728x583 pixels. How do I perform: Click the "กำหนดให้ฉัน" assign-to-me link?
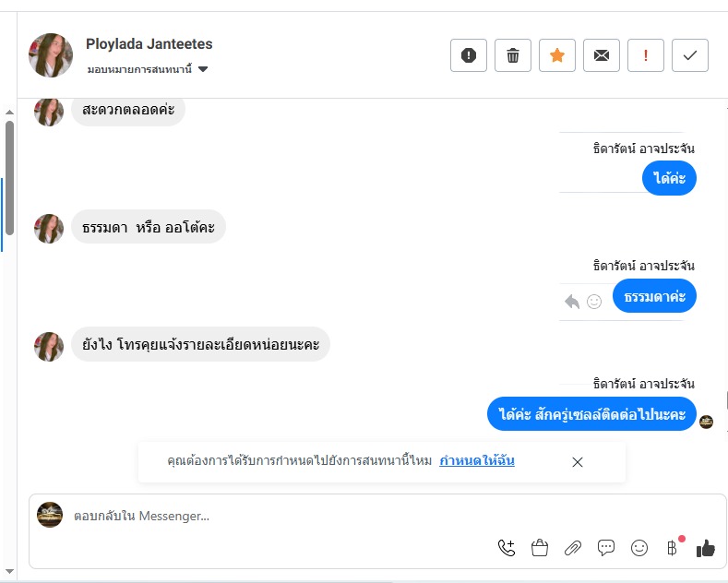pyautogui.click(x=477, y=460)
